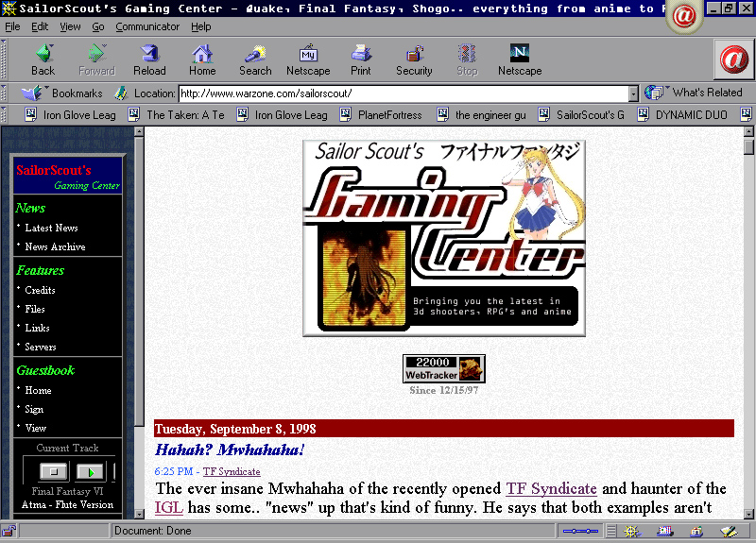Open Links in Features section
Viewport: 756px width, 543px height.
point(37,328)
